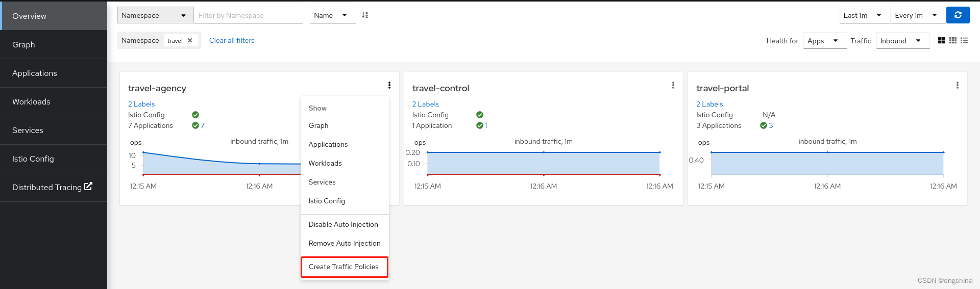Viewport: 980px width, 289px height.
Task: Switch to compact cards view
Action: tap(953, 40)
